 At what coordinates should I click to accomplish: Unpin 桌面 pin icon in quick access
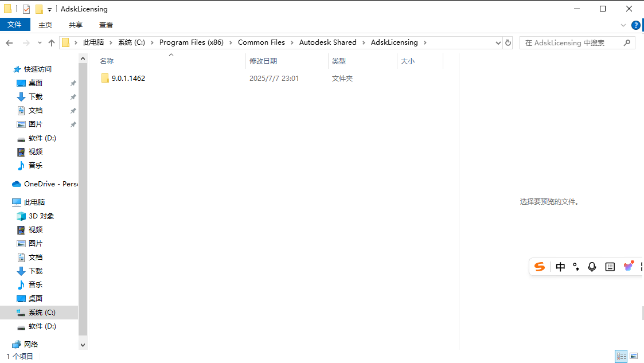[73, 83]
